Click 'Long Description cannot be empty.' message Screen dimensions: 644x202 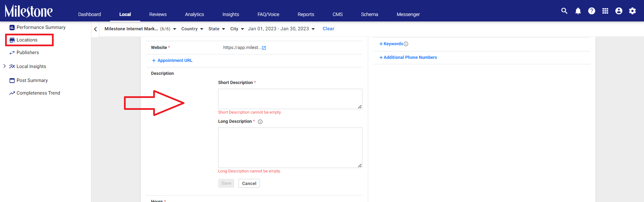(249, 171)
